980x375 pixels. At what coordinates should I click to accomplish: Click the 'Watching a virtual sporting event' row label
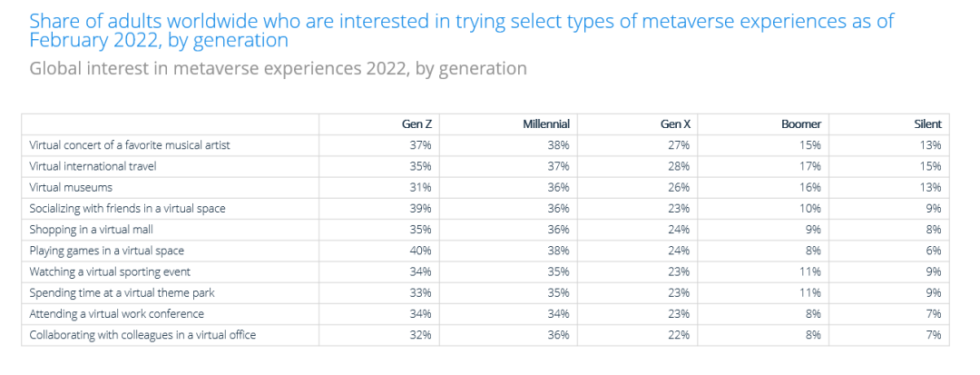(x=110, y=271)
